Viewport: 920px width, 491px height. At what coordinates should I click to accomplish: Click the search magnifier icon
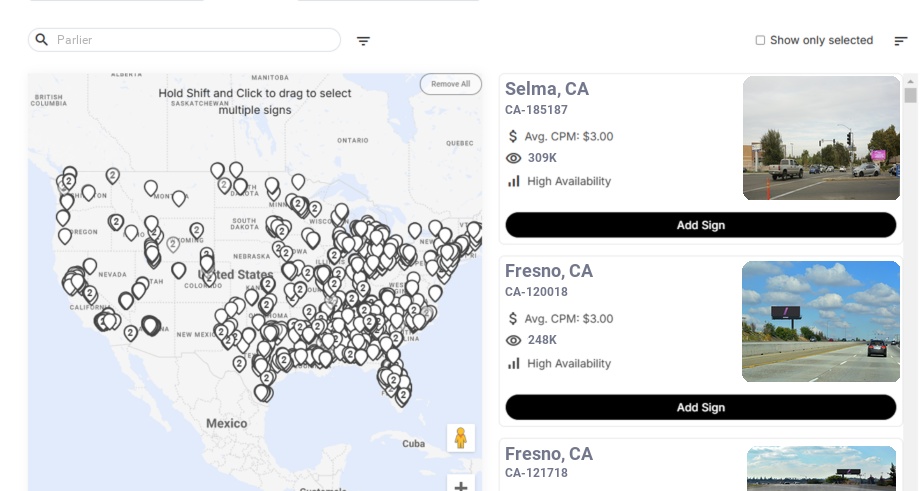pyautogui.click(x=42, y=40)
